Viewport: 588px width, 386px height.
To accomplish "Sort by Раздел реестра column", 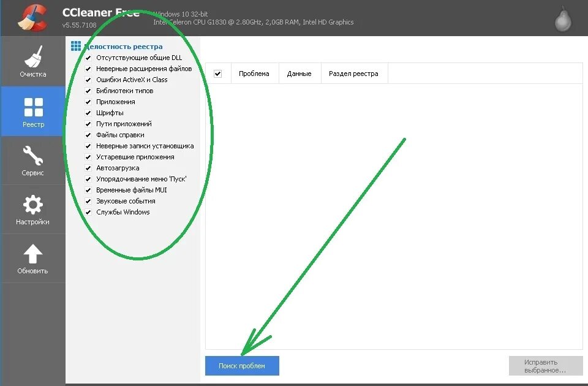I will (x=354, y=74).
